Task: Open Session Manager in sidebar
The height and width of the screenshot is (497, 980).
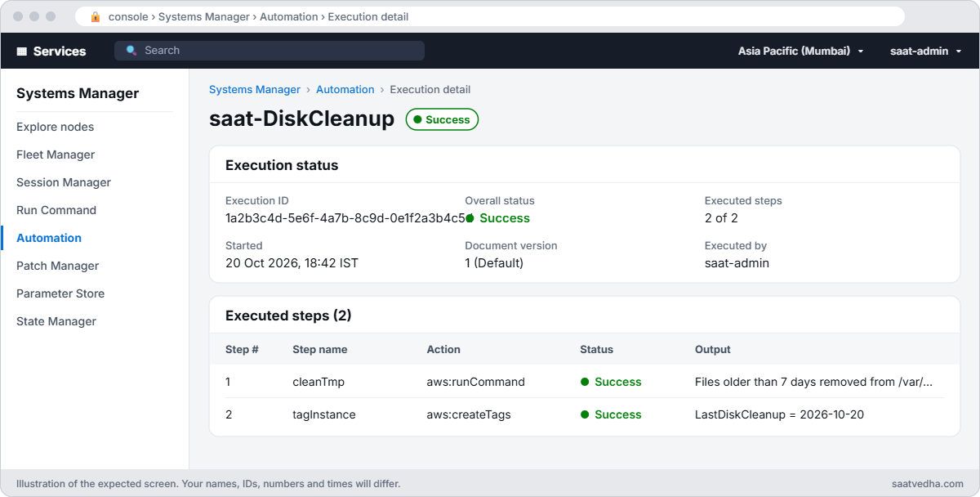Action: click(64, 182)
